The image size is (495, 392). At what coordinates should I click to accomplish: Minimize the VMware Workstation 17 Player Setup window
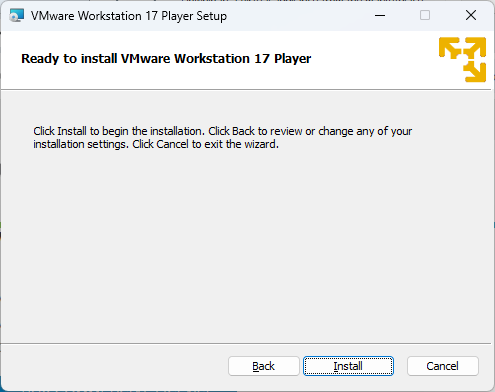pyautogui.click(x=380, y=15)
